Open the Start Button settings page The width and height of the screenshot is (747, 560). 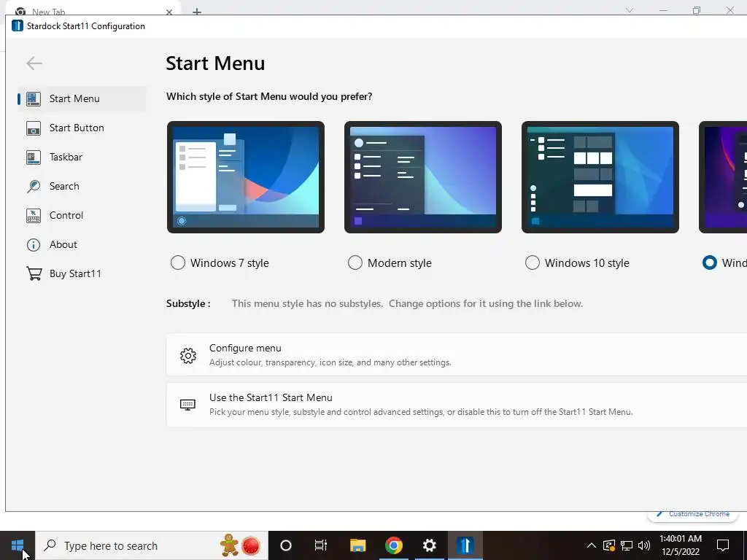[82, 128]
